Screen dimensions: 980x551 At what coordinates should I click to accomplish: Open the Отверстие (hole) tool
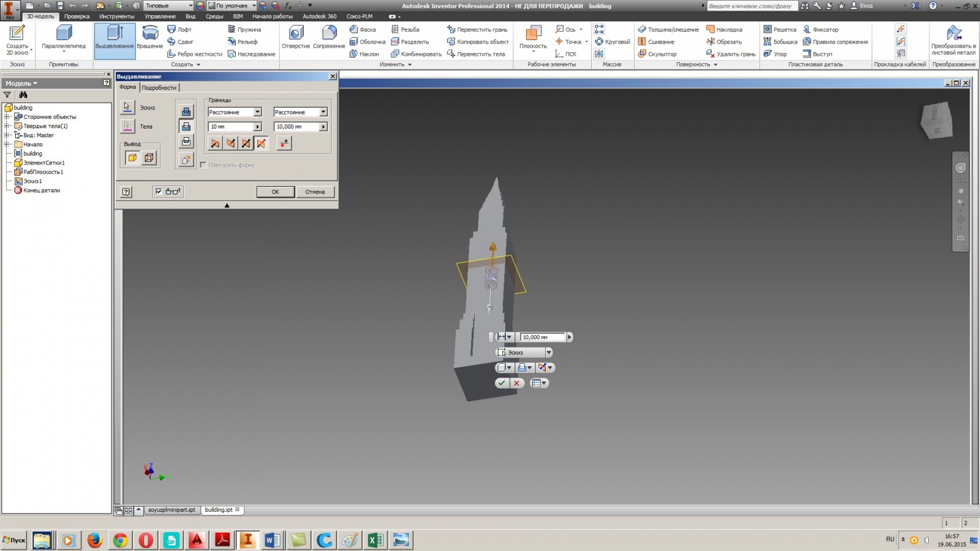(296, 38)
